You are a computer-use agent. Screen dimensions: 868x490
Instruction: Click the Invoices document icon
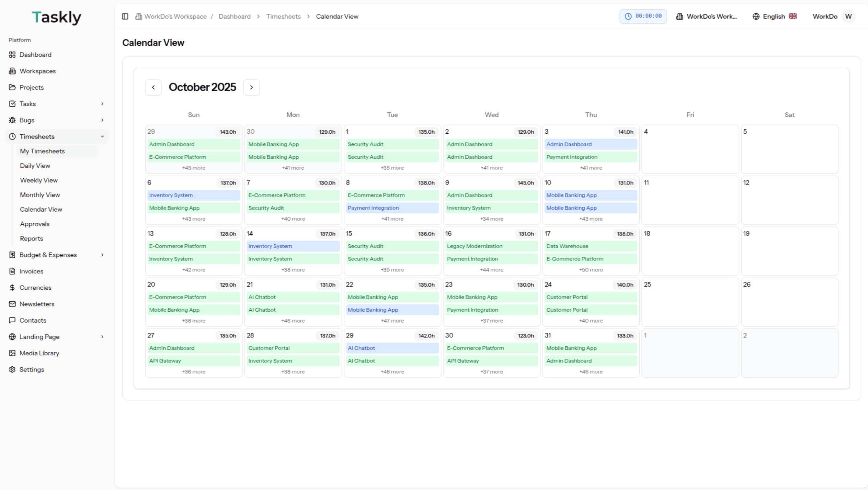tap(12, 271)
